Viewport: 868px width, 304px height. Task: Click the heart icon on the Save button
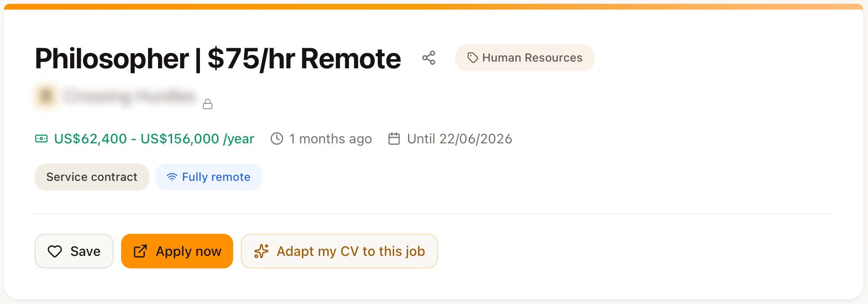pos(55,251)
